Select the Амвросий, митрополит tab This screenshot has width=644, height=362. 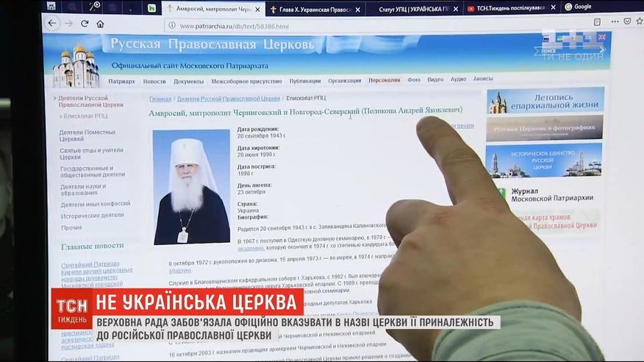point(214,9)
